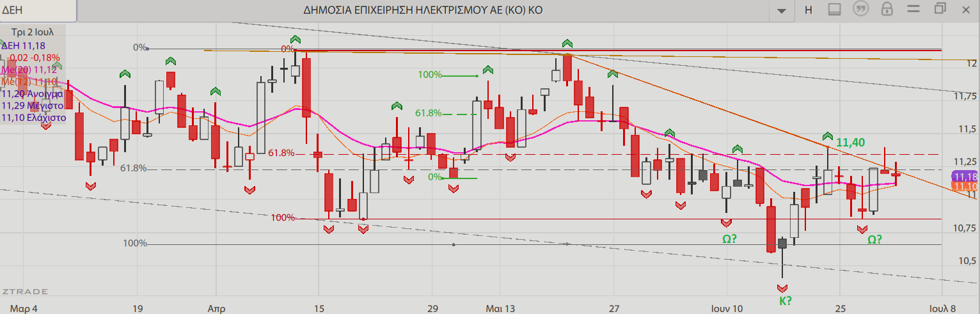
Task: Click the Ιουν 10 date axis label
Action: 727,308
